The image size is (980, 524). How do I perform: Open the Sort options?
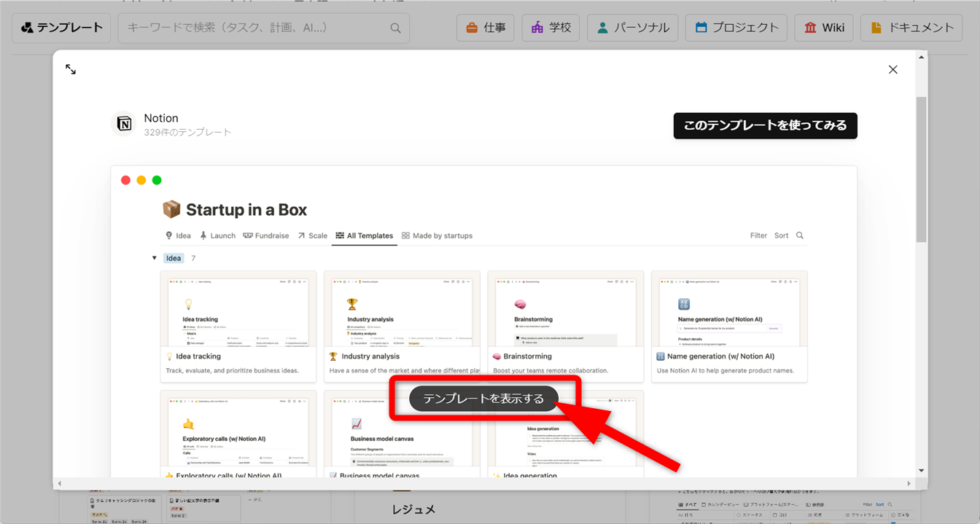coord(781,235)
